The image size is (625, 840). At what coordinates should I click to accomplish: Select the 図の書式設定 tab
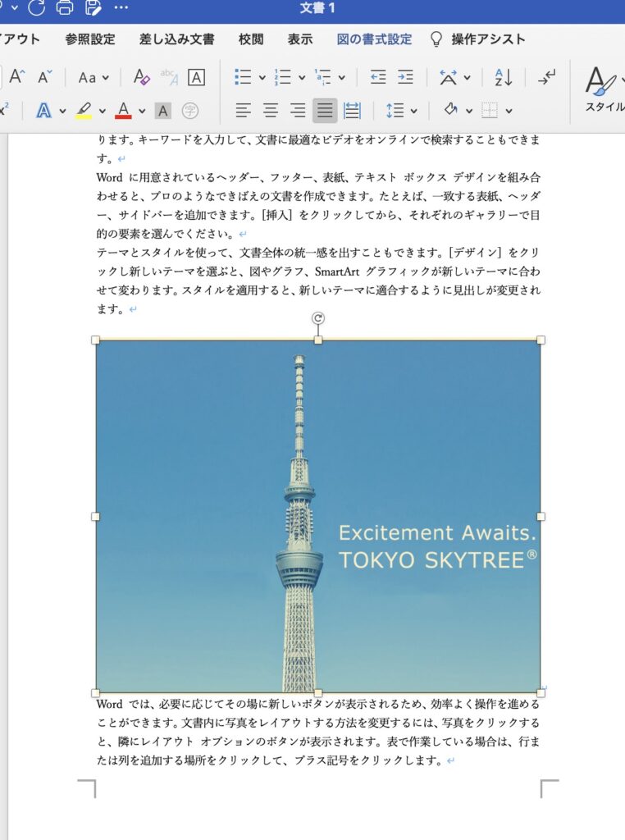pyautogui.click(x=374, y=39)
